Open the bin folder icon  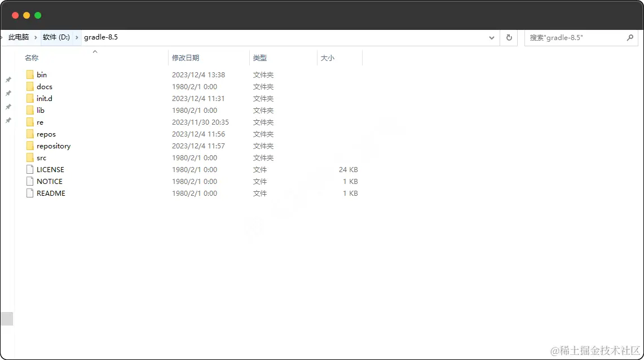pos(29,74)
